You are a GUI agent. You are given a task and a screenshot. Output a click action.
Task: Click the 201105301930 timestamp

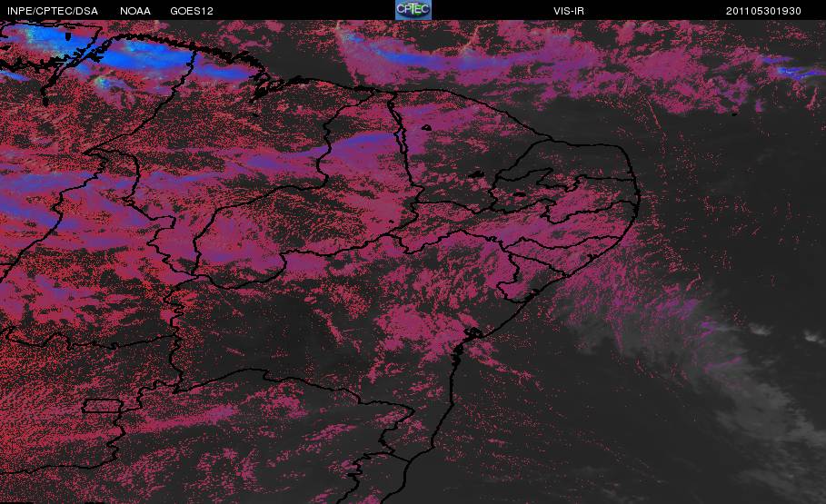[x=763, y=11]
